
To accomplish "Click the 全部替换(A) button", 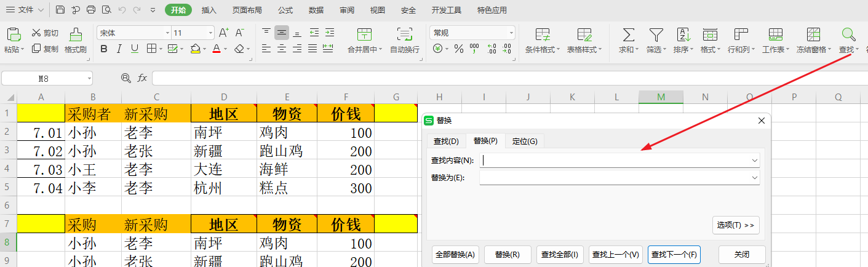I will tap(455, 254).
